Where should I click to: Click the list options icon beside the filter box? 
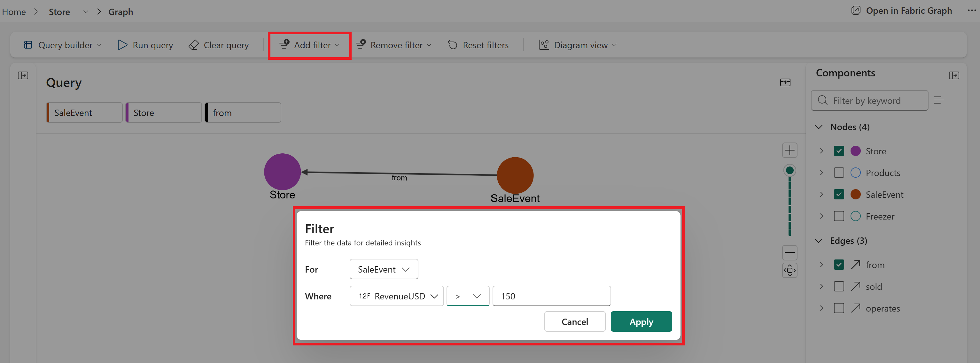tap(938, 100)
